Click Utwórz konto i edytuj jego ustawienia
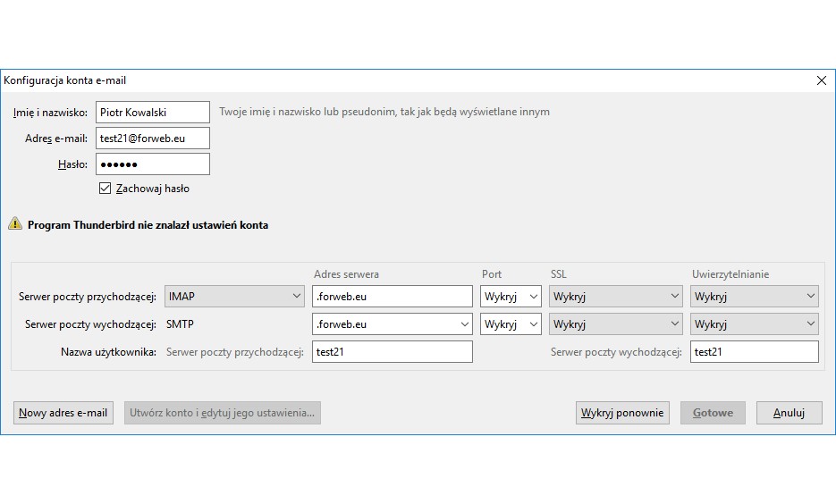Image resolution: width=836 pixels, height=504 pixels. 223,413
